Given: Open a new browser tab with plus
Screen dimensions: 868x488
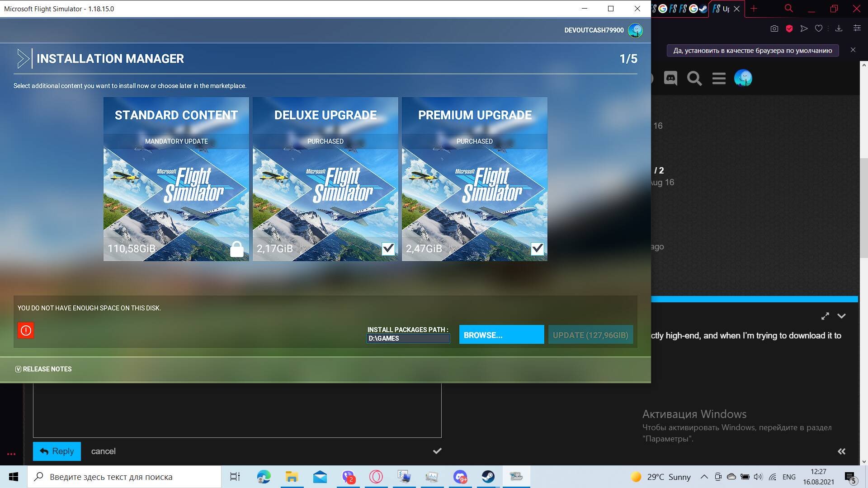Looking at the screenshot, I should 754,9.
